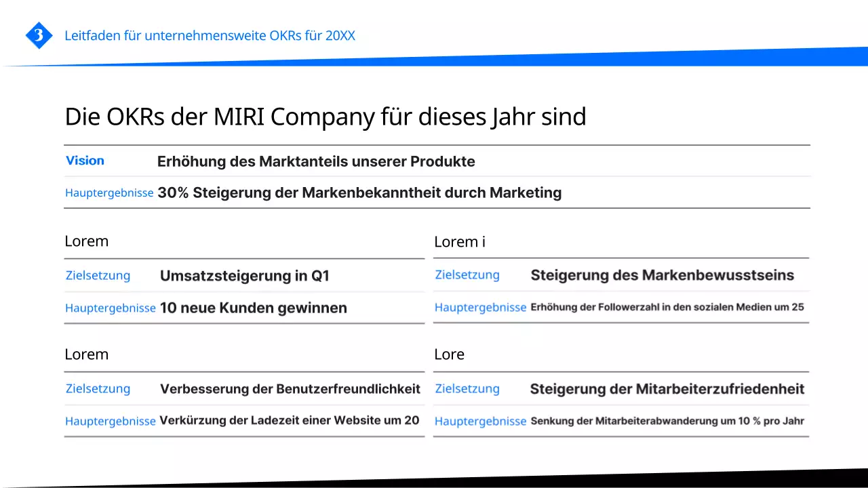The width and height of the screenshot is (868, 488).
Task: Select the Vision label
Action: (x=85, y=161)
